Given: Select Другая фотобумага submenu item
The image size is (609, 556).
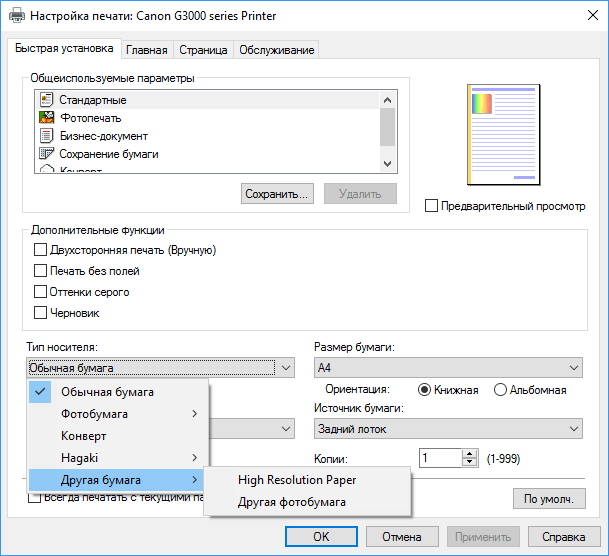Looking at the screenshot, I should click(307, 502).
